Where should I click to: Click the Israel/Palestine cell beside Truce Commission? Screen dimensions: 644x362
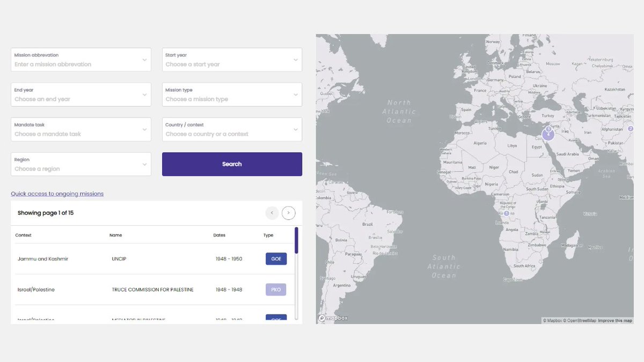(x=36, y=290)
